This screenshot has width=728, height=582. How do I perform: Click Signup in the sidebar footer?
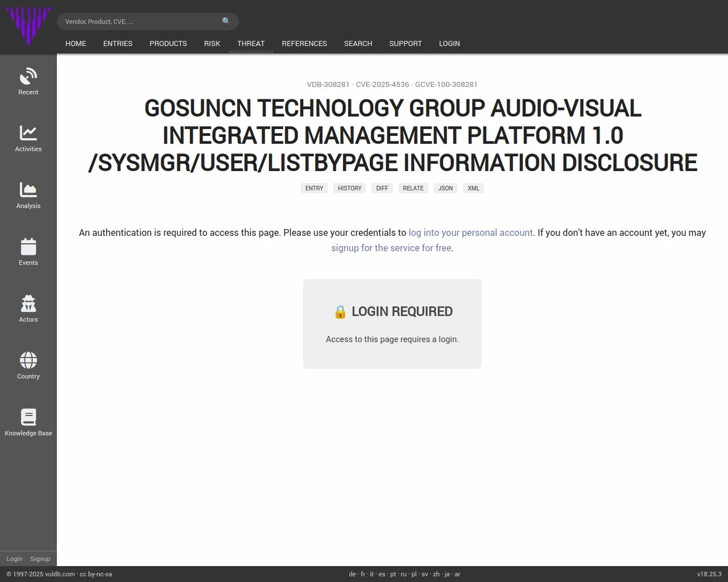pos(40,559)
